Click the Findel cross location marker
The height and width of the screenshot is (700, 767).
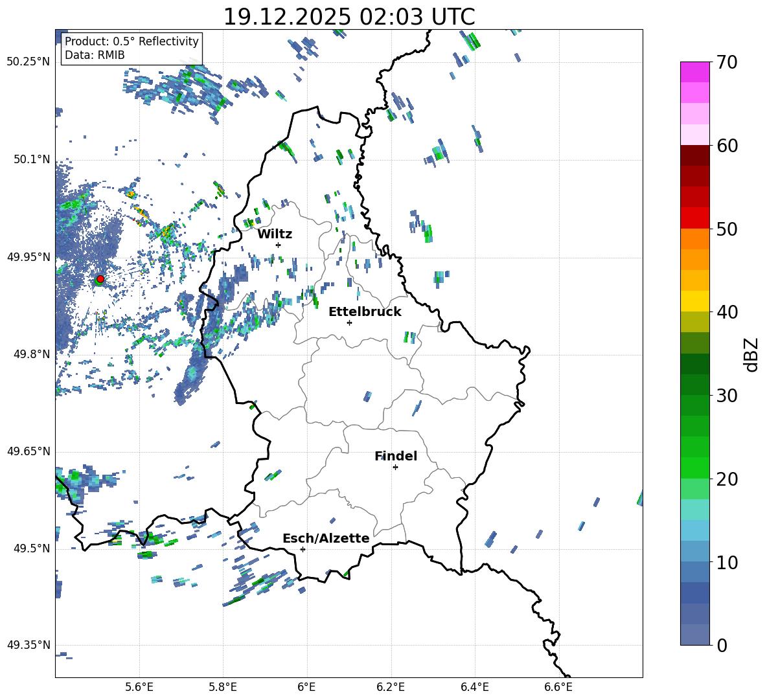pos(395,468)
